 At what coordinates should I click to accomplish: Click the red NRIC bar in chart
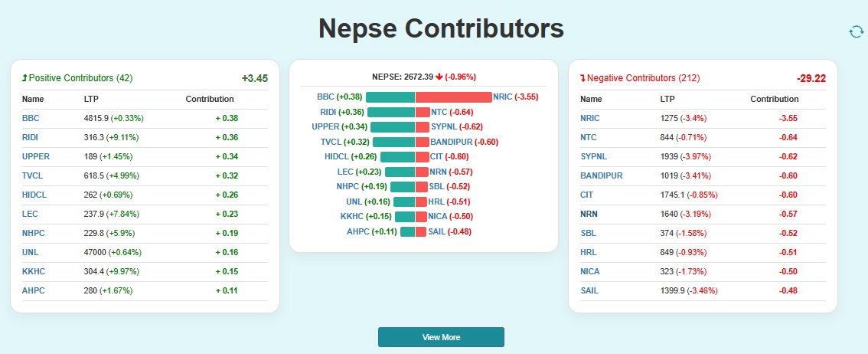(x=453, y=97)
